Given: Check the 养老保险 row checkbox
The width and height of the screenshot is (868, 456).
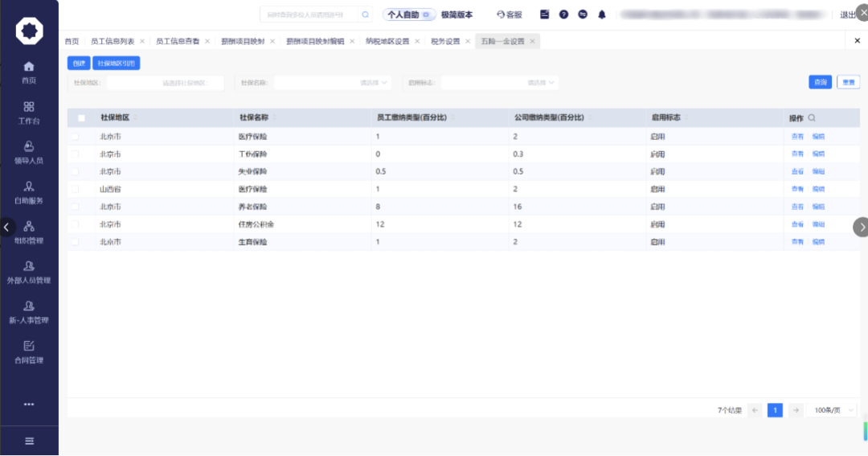Looking at the screenshot, I should pyautogui.click(x=76, y=207).
